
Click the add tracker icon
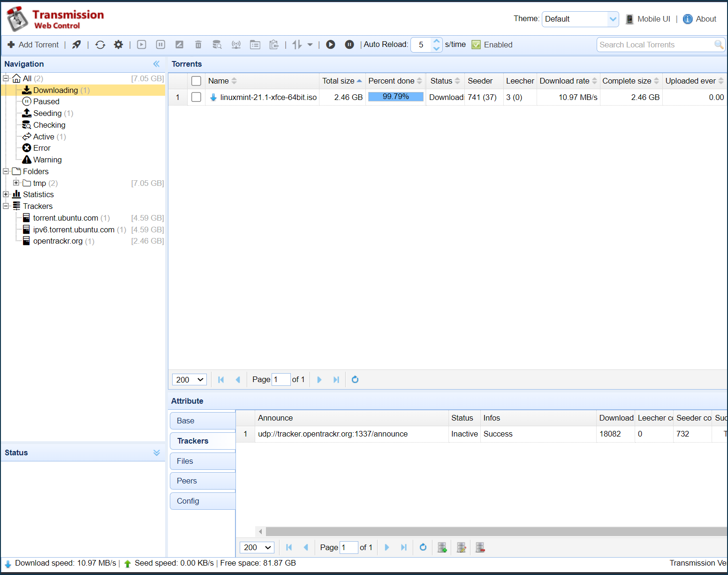click(x=442, y=547)
